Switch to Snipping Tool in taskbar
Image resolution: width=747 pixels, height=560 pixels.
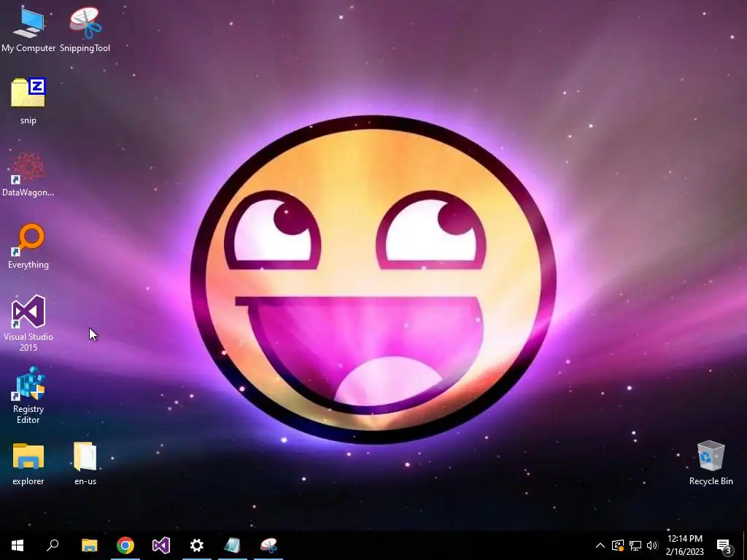pyautogui.click(x=268, y=545)
